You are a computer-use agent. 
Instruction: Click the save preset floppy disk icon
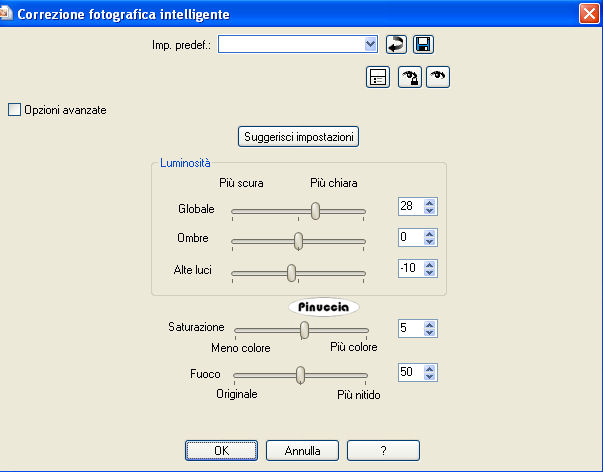(423, 45)
